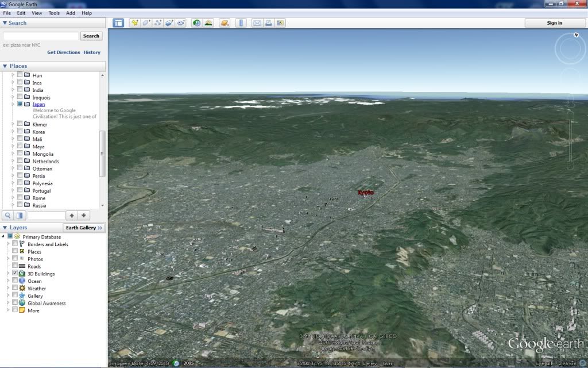Select the Add Path tool
The image size is (588, 368).
tap(158, 23)
